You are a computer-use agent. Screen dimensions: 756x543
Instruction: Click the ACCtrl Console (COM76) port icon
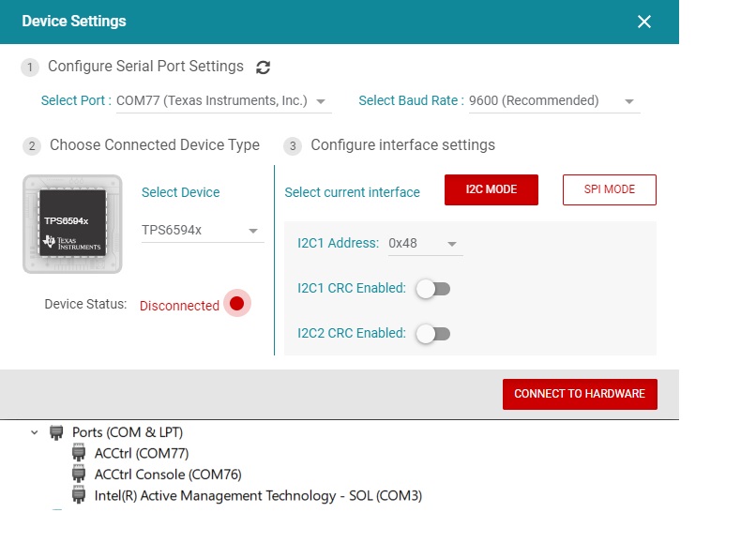click(x=79, y=475)
